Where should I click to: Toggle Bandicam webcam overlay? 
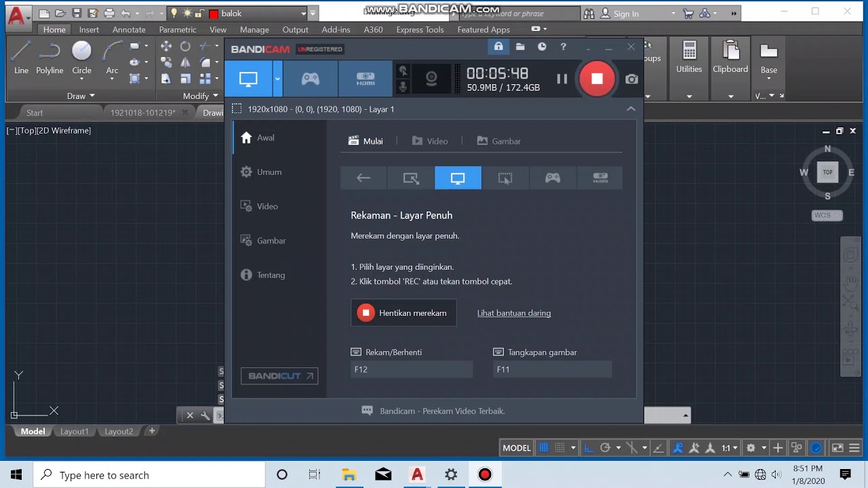click(x=431, y=79)
